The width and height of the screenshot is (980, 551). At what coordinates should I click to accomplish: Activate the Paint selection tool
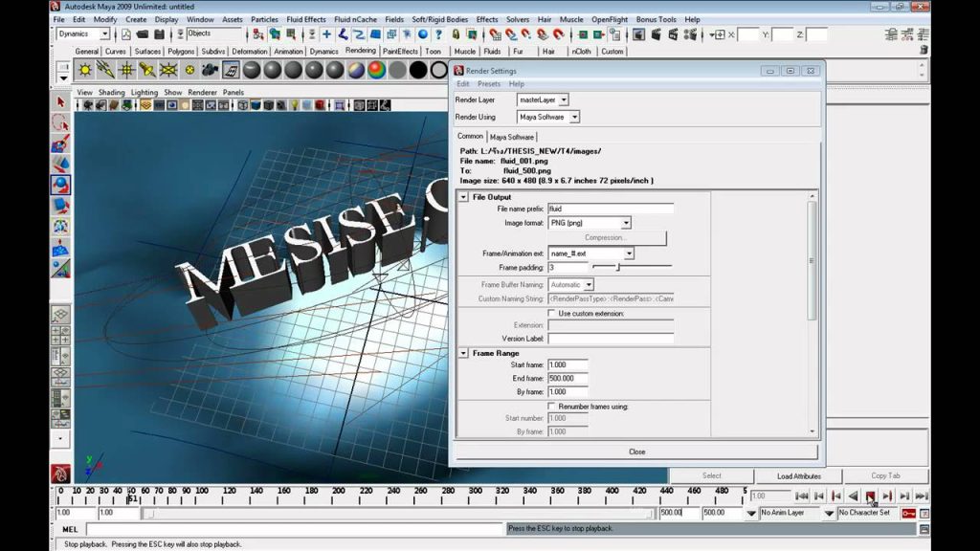(60, 143)
